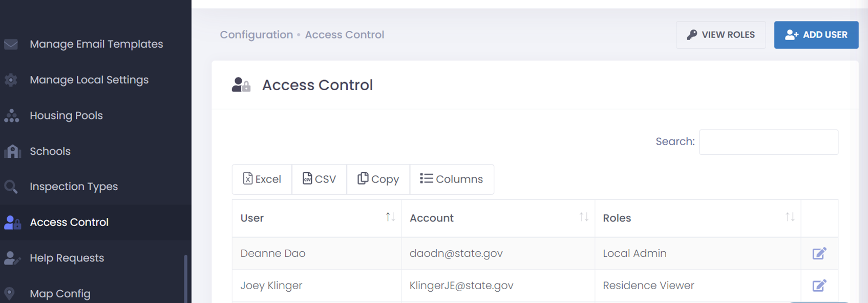Sort table by User column arrows

(390, 217)
